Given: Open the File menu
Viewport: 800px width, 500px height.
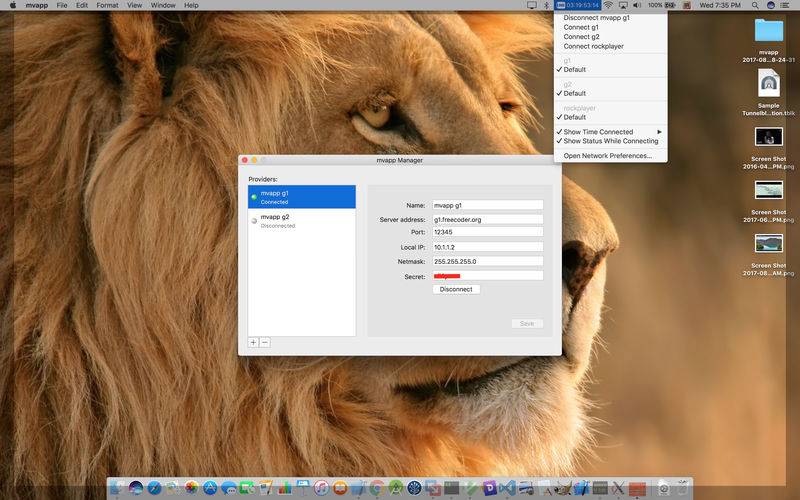Looking at the screenshot, I should 62,5.
